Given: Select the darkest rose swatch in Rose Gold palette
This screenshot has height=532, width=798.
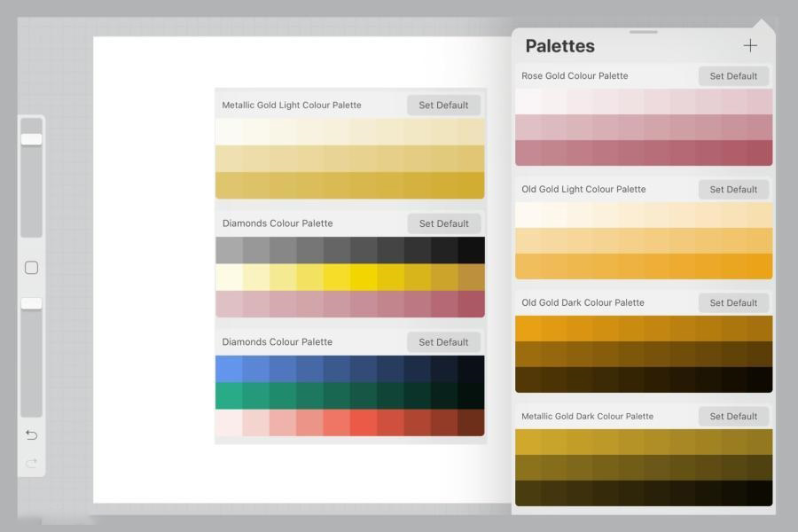Looking at the screenshot, I should pos(759,153).
